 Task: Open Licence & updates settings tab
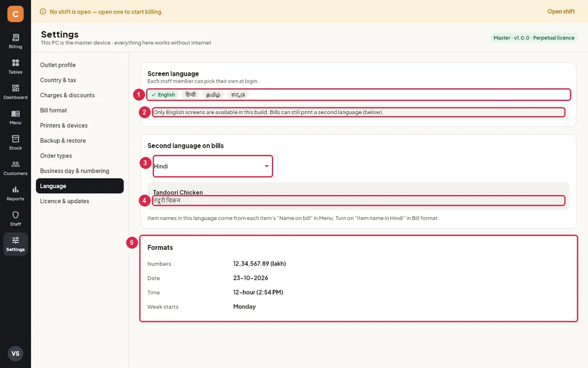tap(80, 201)
